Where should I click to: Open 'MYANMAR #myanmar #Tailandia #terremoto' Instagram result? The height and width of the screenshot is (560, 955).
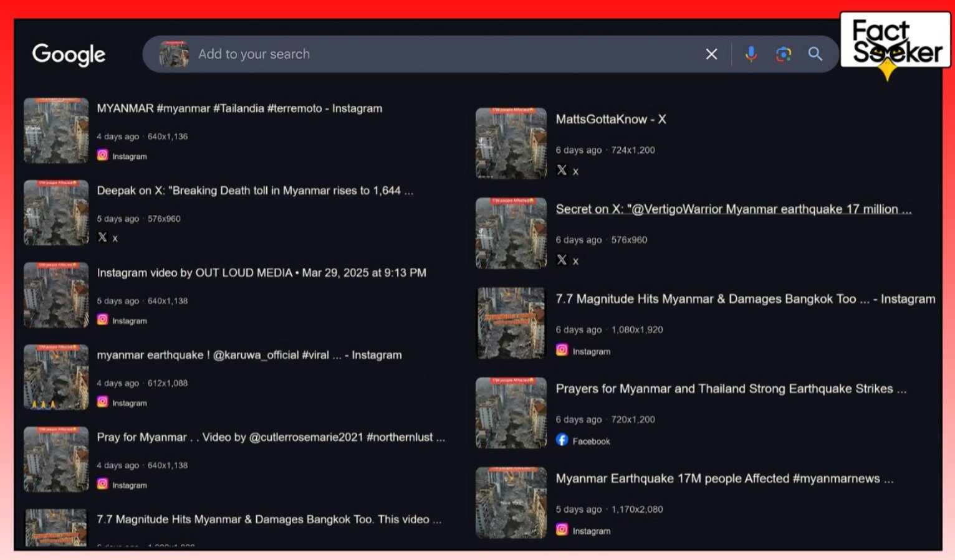click(x=239, y=108)
